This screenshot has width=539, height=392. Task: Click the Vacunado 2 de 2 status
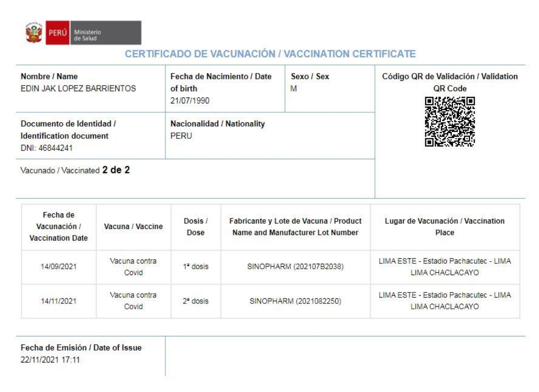[75, 170]
